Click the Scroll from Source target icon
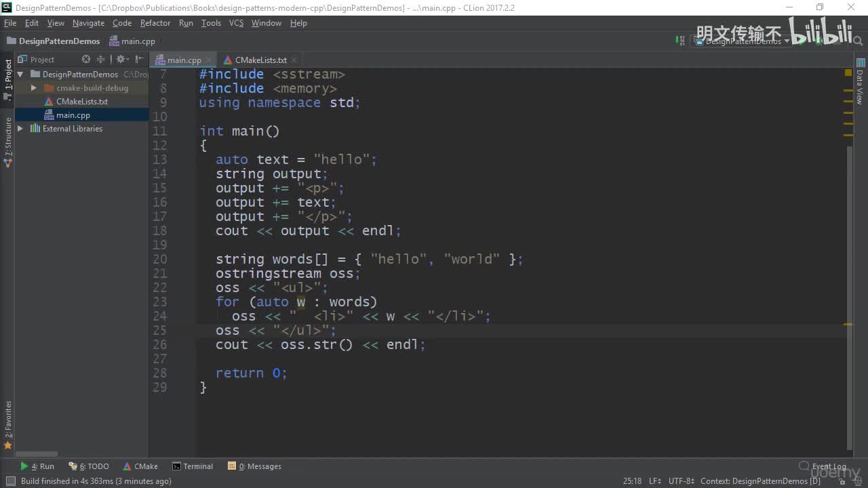The width and height of the screenshot is (868, 488). [87, 60]
